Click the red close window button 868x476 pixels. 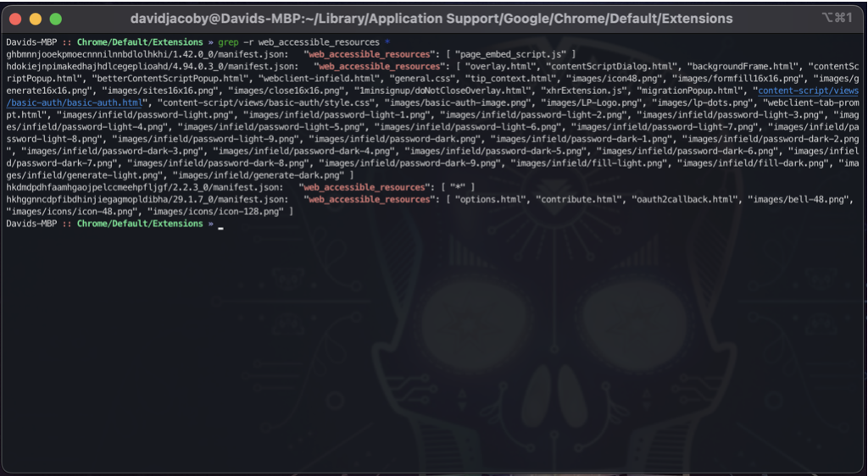pos(15,19)
